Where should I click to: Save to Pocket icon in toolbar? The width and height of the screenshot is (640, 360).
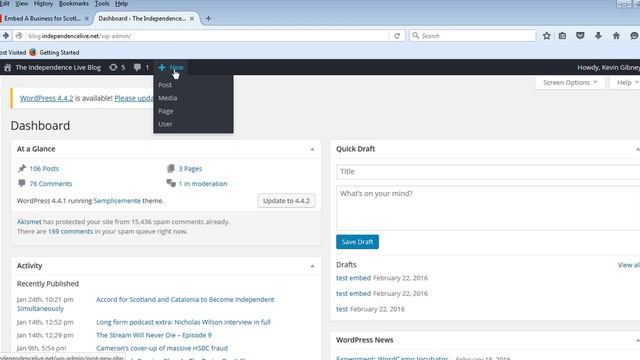tap(580, 36)
